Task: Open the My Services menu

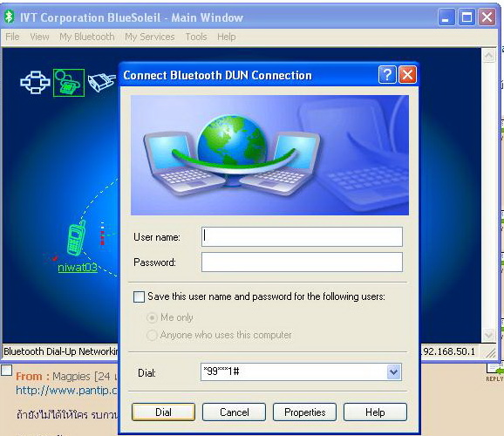Action: click(x=149, y=37)
